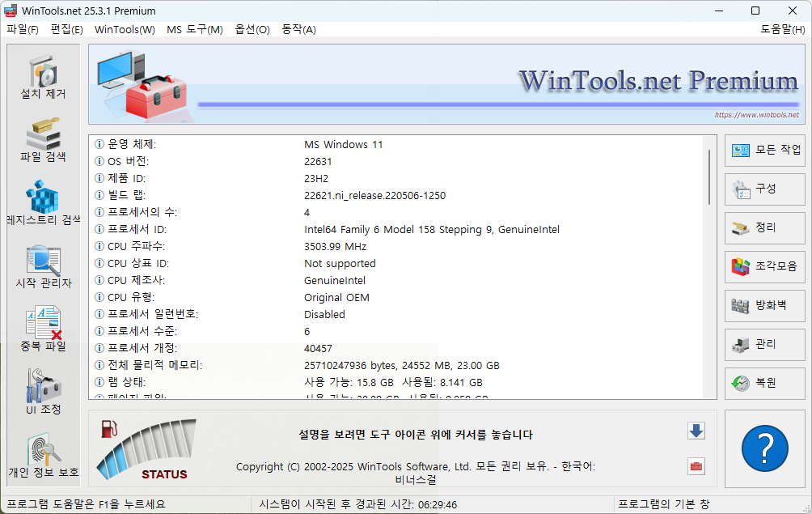Open the 옵션(O) menu
This screenshot has height=514, width=812.
click(x=252, y=29)
